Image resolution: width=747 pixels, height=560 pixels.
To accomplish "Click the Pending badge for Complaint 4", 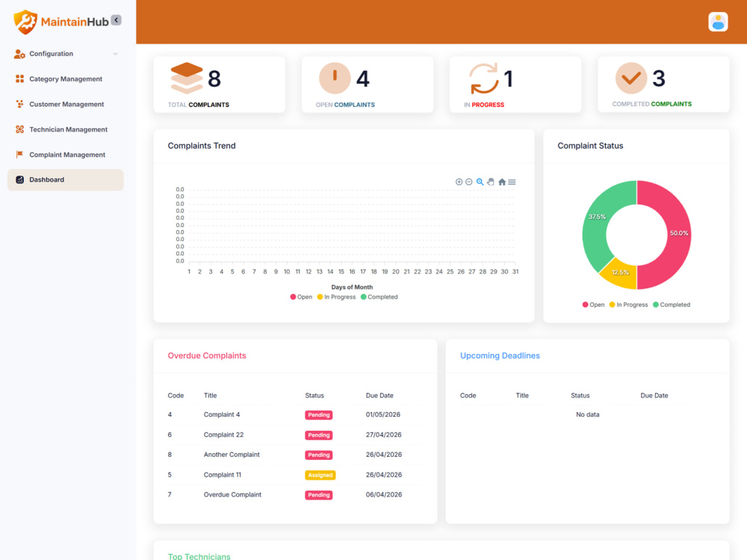I will tap(319, 415).
